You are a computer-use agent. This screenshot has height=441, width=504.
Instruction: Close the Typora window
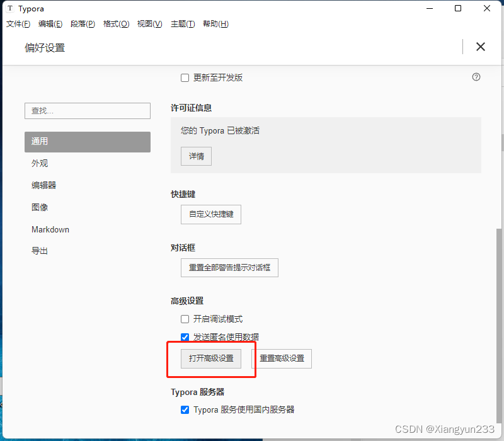[487, 8]
